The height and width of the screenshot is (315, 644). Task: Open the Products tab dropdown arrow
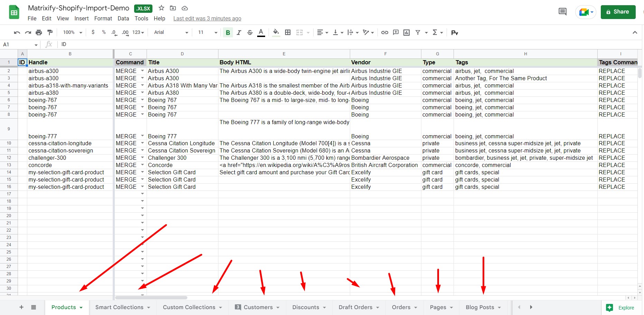pos(81,308)
